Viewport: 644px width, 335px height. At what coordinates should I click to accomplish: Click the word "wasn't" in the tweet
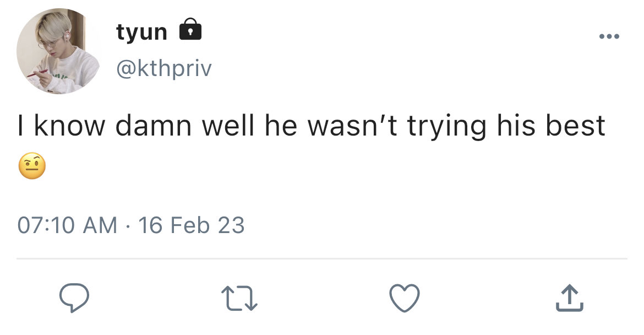click(353, 126)
